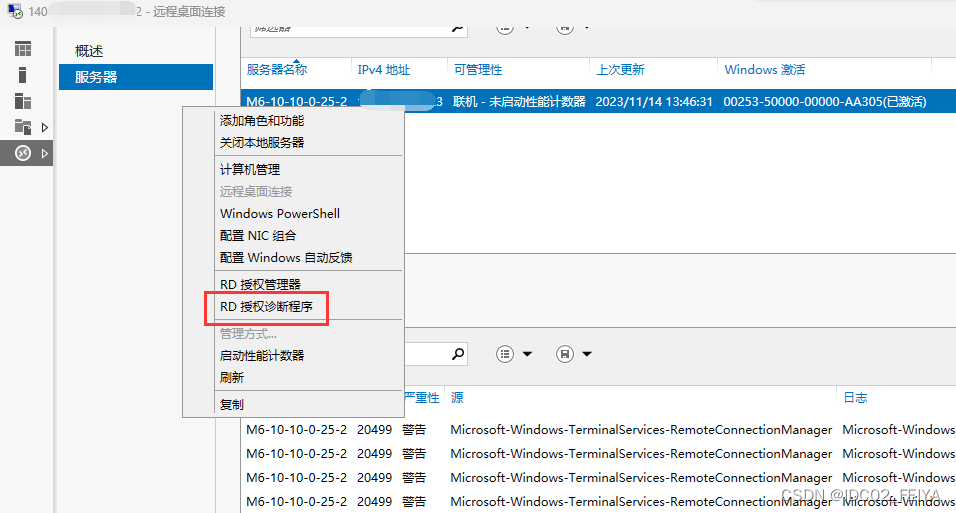Open events save query icon
The image size is (956, 513).
[565, 354]
